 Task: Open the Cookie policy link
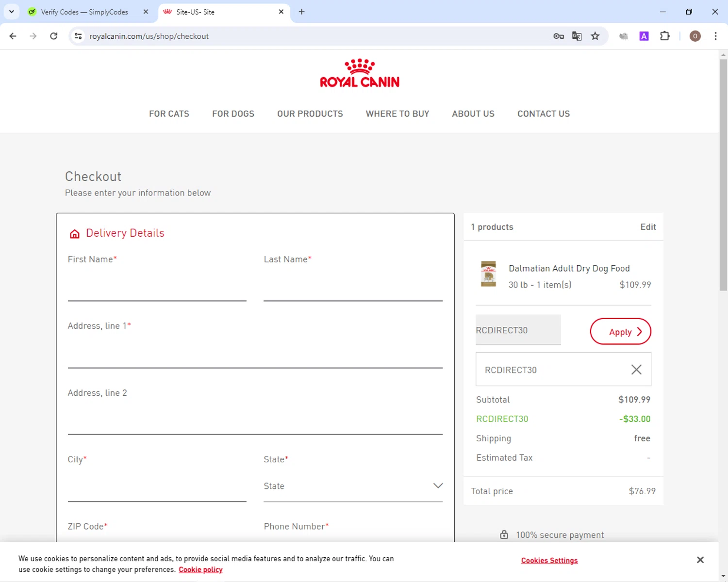pyautogui.click(x=200, y=570)
